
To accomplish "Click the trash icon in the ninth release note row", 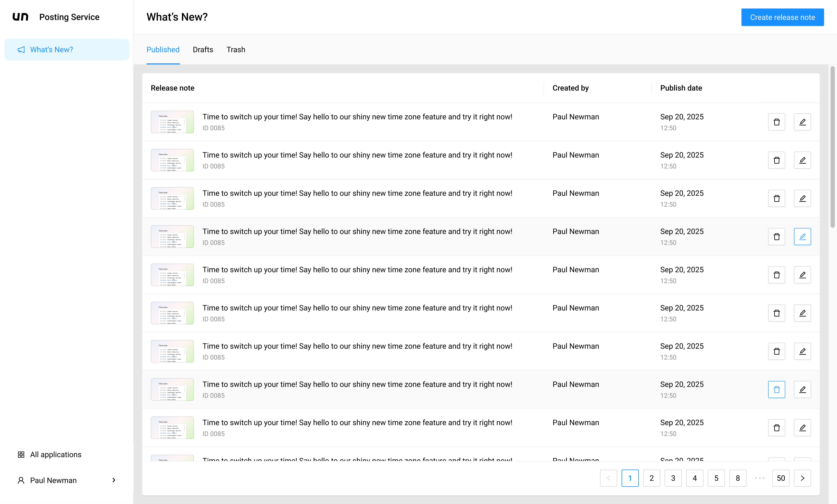I will 777,428.
